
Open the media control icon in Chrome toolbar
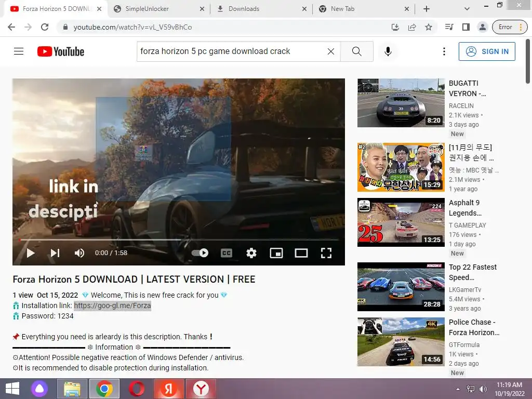(449, 27)
